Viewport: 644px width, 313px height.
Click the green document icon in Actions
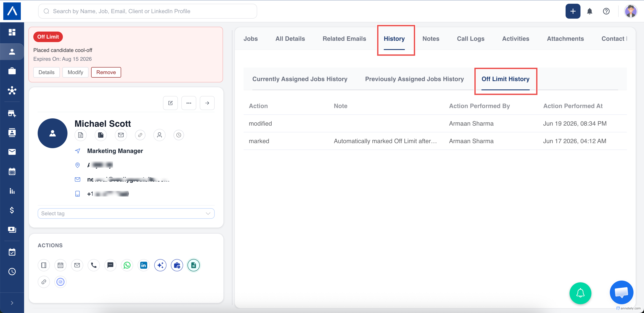[x=193, y=265]
